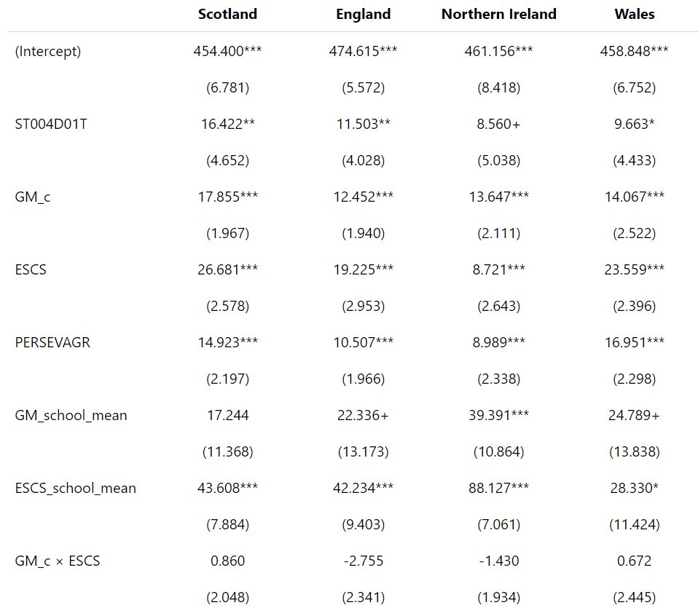
Task: Click Scotland intercept value 454.400***
Action: click(227, 51)
